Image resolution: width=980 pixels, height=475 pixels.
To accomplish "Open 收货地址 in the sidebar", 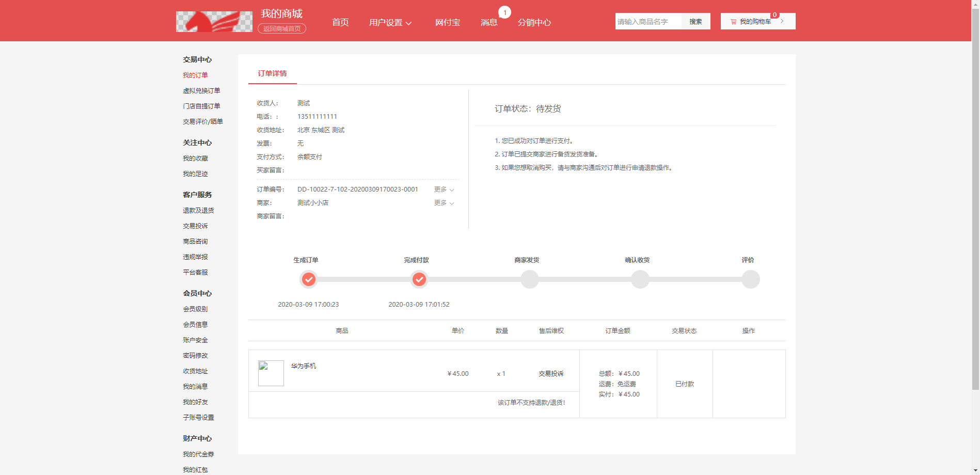I will pos(195,371).
